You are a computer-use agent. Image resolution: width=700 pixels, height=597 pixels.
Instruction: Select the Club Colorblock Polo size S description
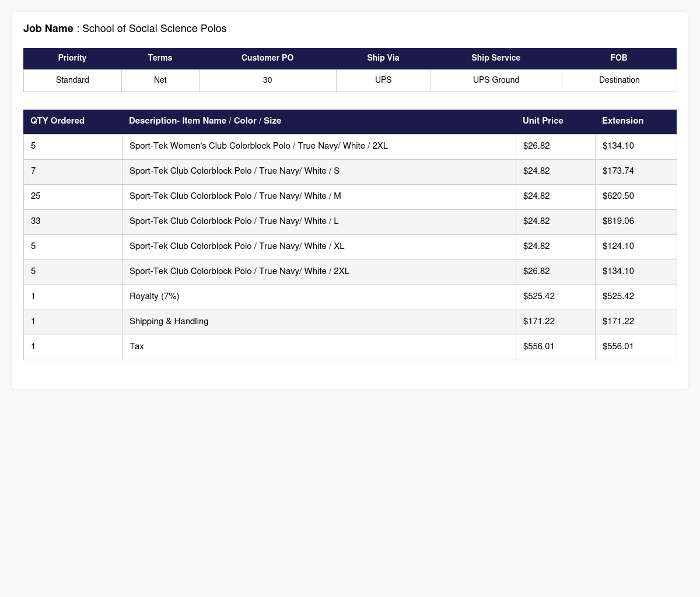319,171
